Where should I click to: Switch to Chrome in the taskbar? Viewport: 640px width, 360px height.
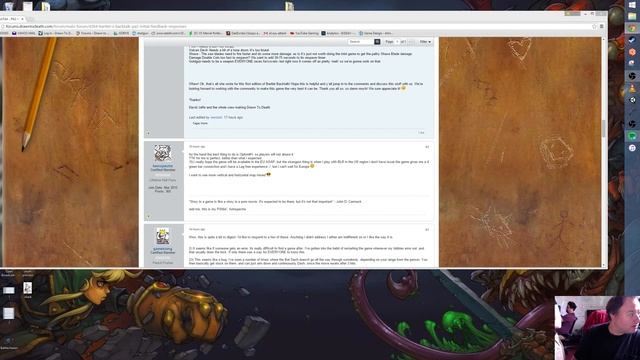pyautogui.click(x=632, y=28)
